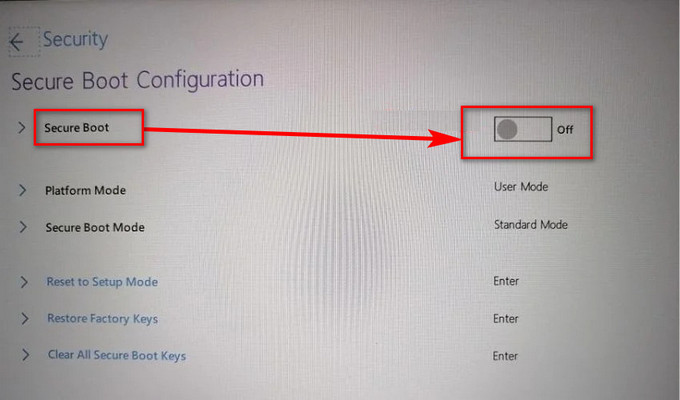Click Enter beside Clear All Secure Boot Keys
Viewport: 680px width, 400px height.
click(505, 356)
